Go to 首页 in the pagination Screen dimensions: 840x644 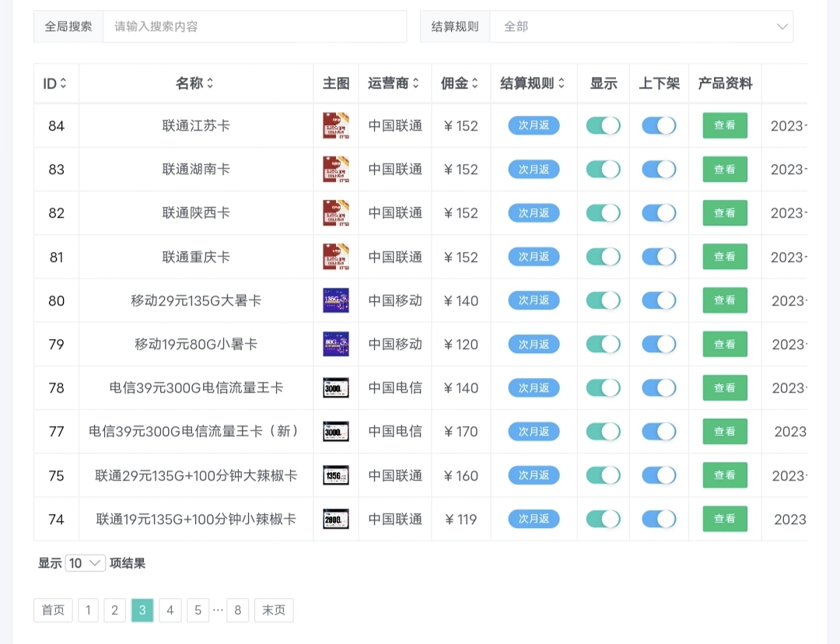[x=53, y=611]
